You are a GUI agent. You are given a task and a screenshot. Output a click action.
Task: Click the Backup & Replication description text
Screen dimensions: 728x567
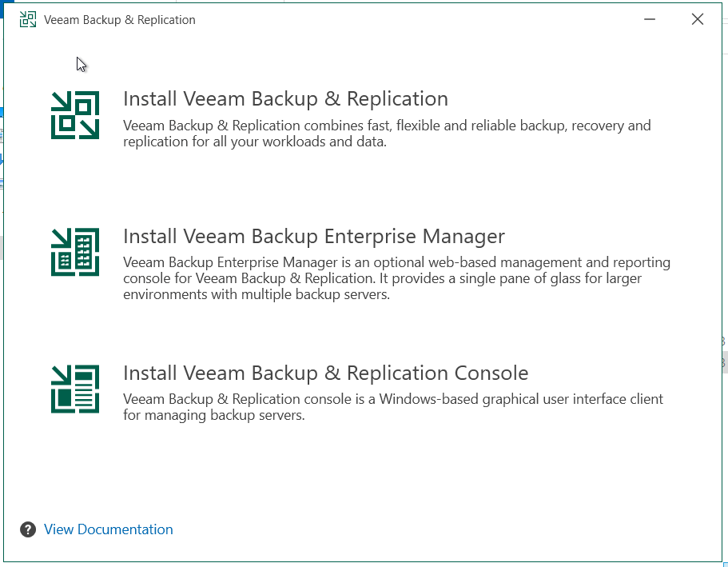tap(387, 134)
